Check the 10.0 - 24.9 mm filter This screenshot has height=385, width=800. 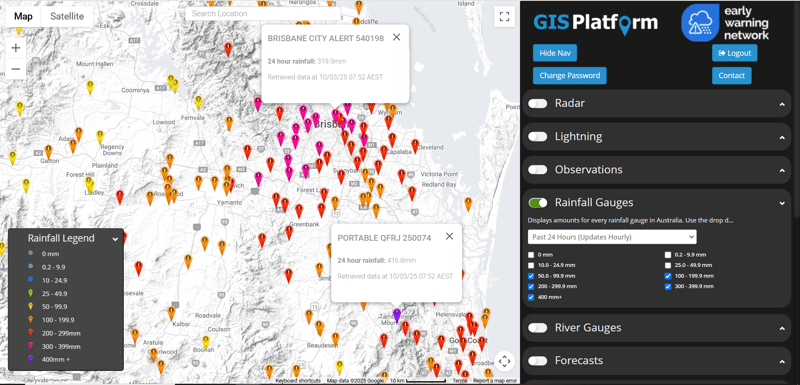[x=531, y=266]
